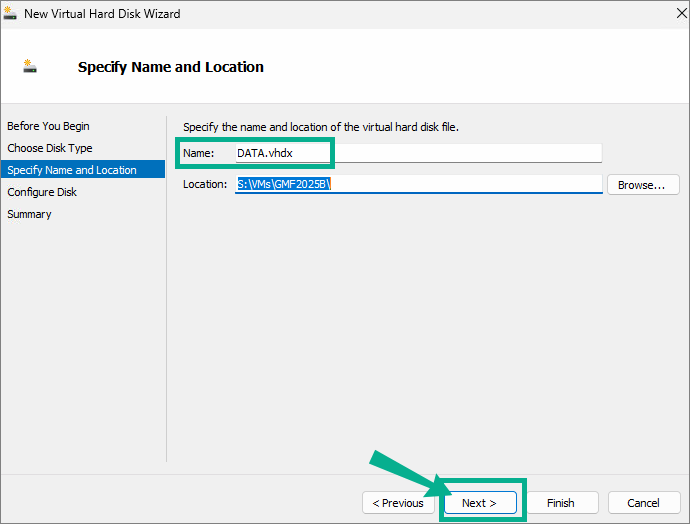Go to the Before You Begin step
This screenshot has height=524, width=690.
pyautogui.click(x=48, y=126)
